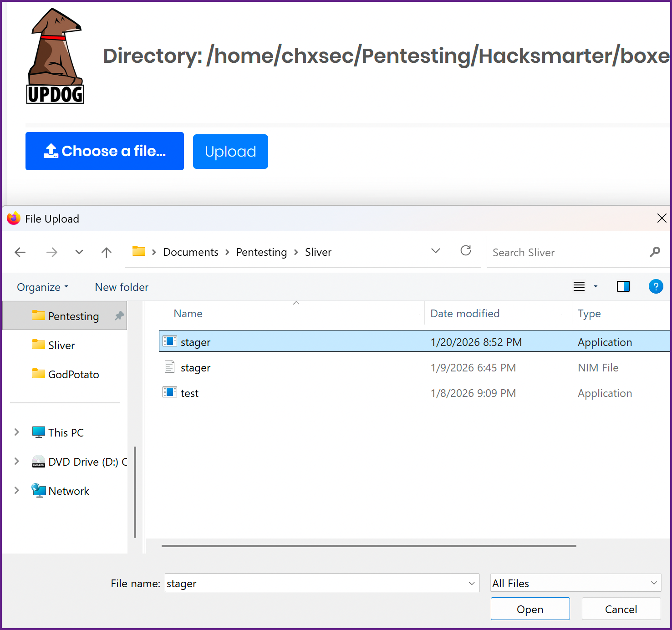Click date 1/9/2026 6:45 PM cell

(473, 368)
